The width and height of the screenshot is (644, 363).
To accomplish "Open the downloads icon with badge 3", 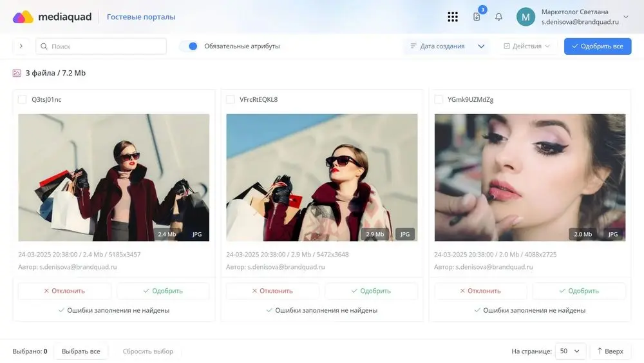I will pyautogui.click(x=477, y=17).
